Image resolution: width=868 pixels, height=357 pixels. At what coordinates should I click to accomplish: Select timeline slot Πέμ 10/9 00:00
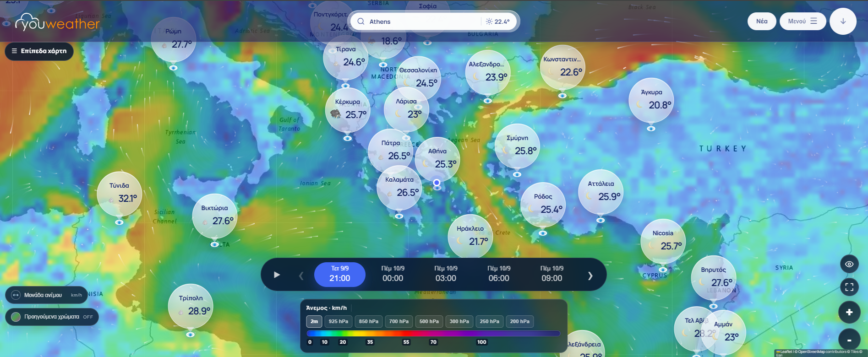point(393,274)
